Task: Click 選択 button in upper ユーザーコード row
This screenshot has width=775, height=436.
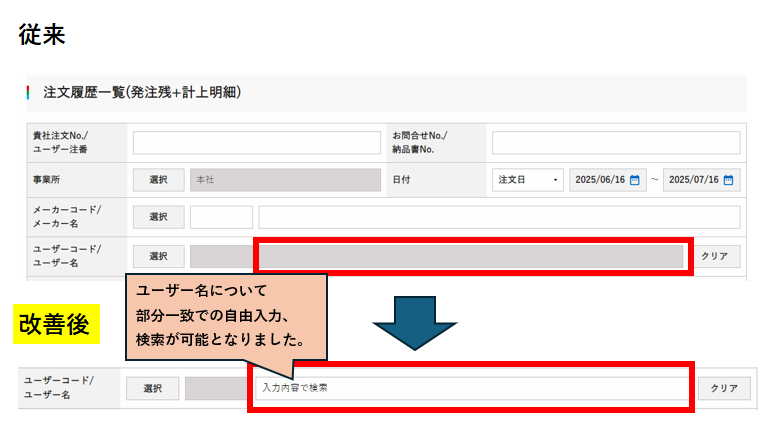Action: click(159, 256)
